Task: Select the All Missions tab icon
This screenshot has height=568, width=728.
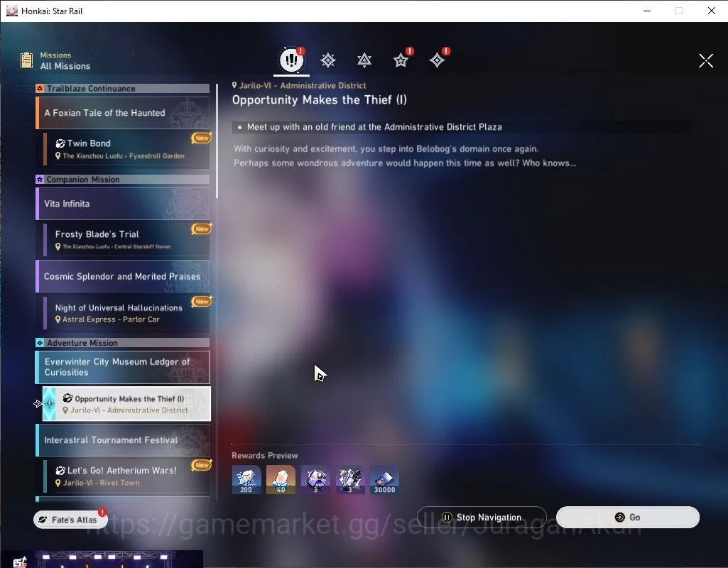Action: click(x=291, y=60)
